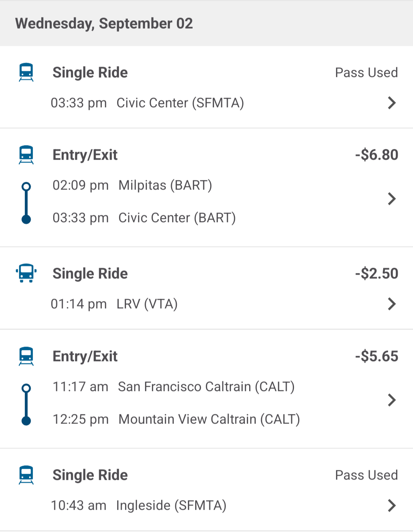The height and width of the screenshot is (532, 413).
Task: Tap the train icon for the Caltrain Entry/Exit trip
Action: click(x=26, y=356)
